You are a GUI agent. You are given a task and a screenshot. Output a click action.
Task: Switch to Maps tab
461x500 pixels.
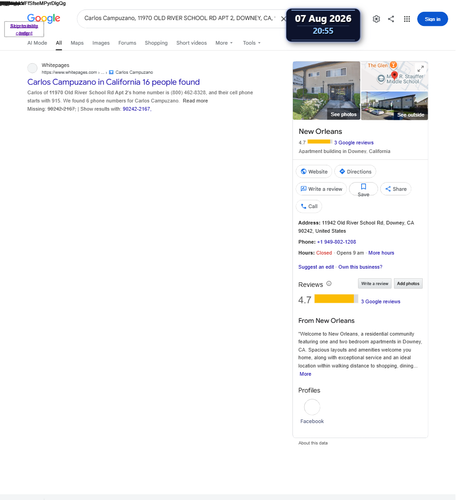coord(77,43)
